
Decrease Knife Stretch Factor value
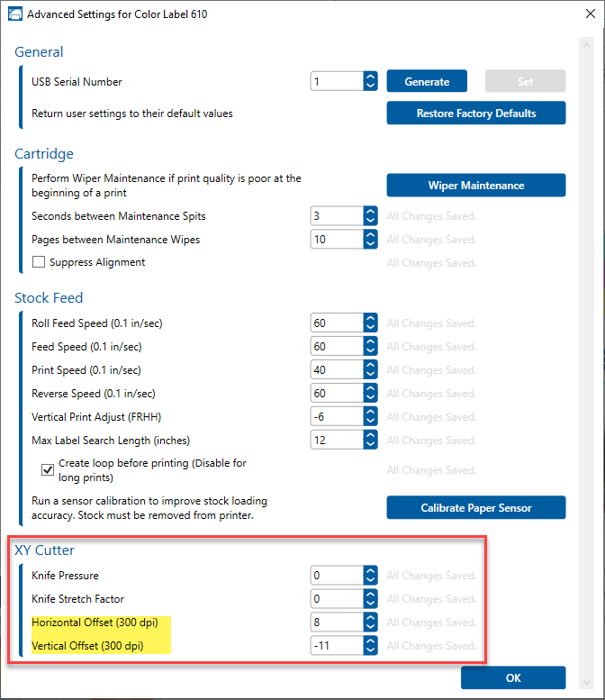click(x=370, y=603)
